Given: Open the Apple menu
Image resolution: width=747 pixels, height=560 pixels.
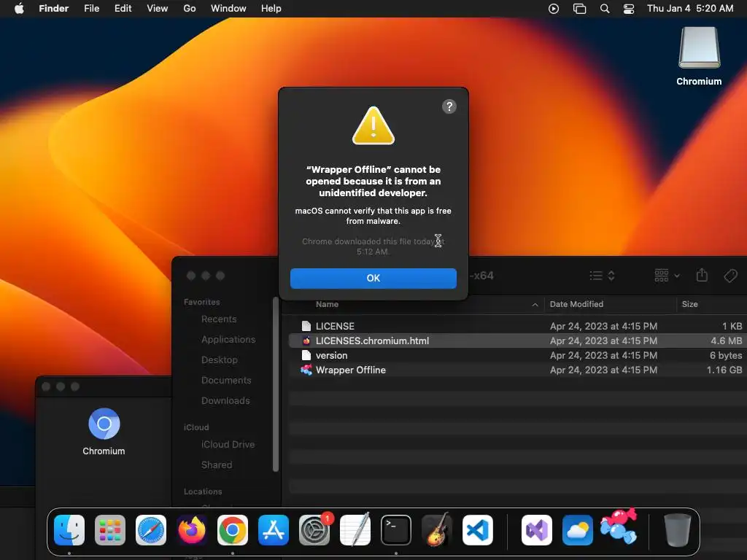Looking at the screenshot, I should tap(19, 9).
